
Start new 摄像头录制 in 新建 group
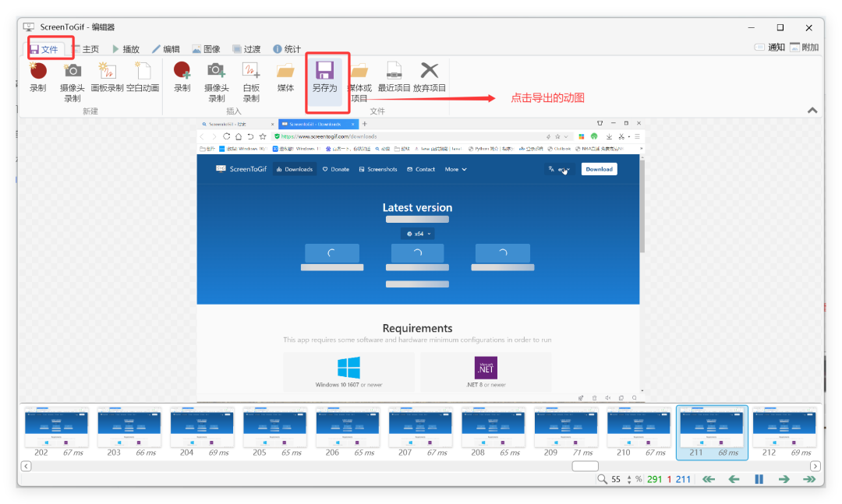click(x=73, y=82)
